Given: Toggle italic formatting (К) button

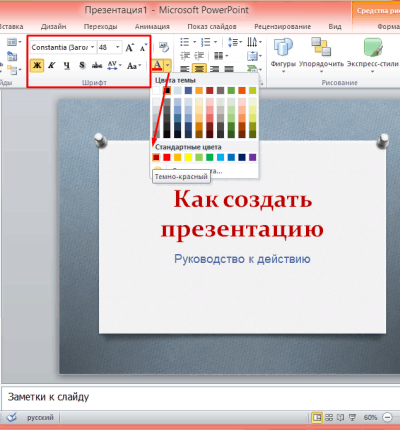Looking at the screenshot, I should pyautogui.click(x=52, y=65).
